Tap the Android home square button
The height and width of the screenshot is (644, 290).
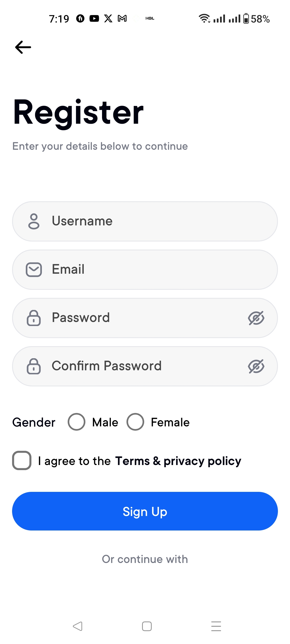(147, 626)
